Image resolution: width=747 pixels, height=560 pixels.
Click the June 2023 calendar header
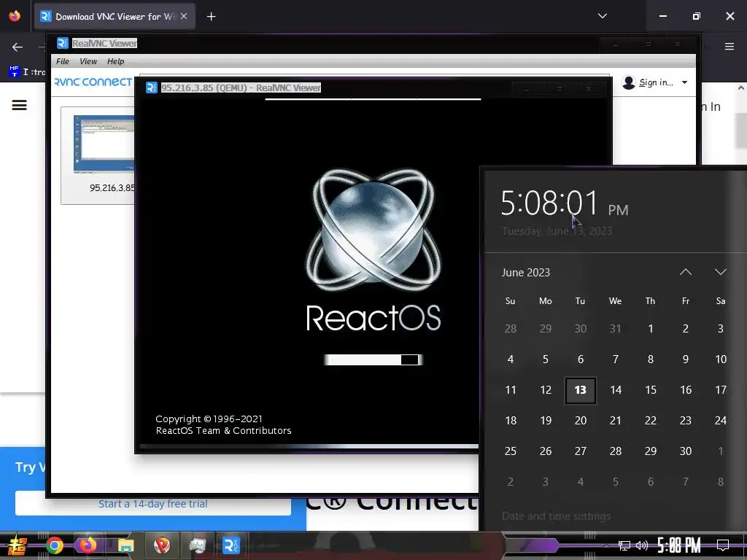[526, 273]
